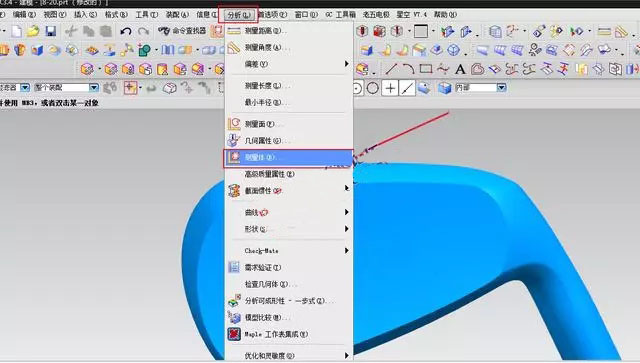
Task: Open the 插入 menu in the menu bar
Action: tap(85, 14)
